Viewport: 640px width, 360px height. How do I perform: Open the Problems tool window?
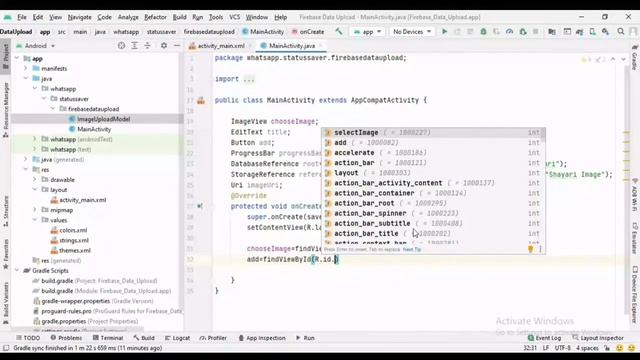pos(66,338)
